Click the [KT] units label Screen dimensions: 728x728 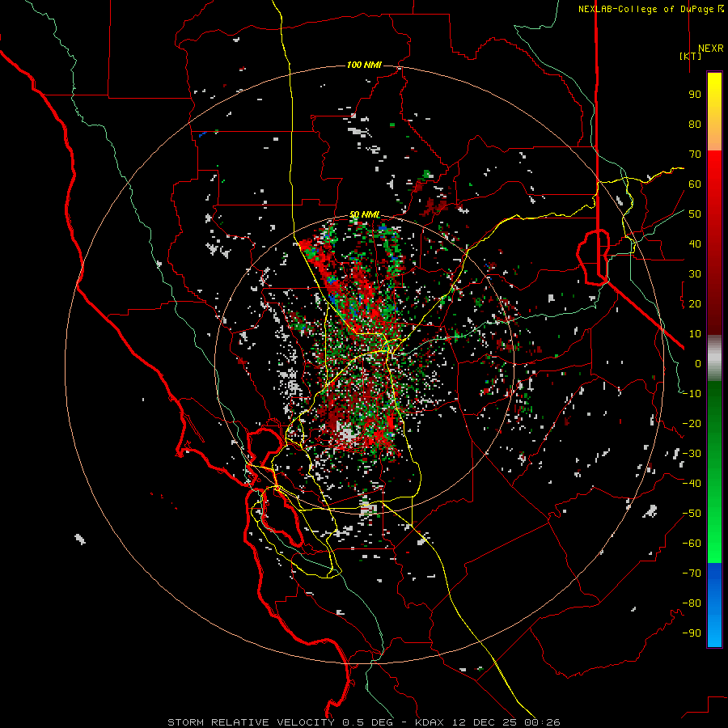pos(691,56)
